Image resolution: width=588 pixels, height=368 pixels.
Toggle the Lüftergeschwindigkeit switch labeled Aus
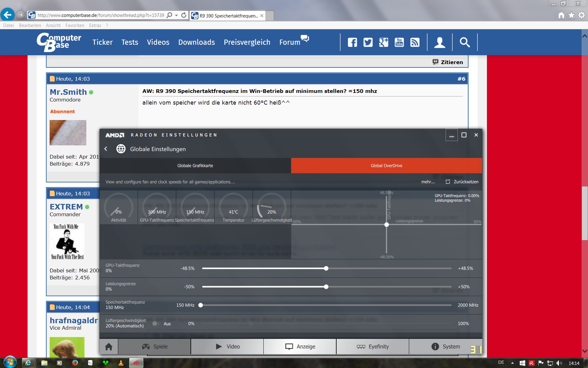156,324
